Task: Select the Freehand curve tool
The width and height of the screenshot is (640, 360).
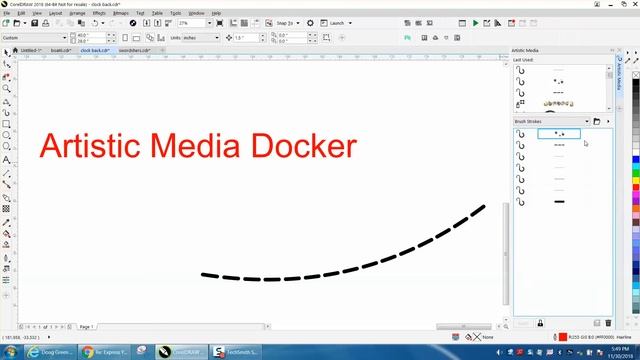Action: 7,102
